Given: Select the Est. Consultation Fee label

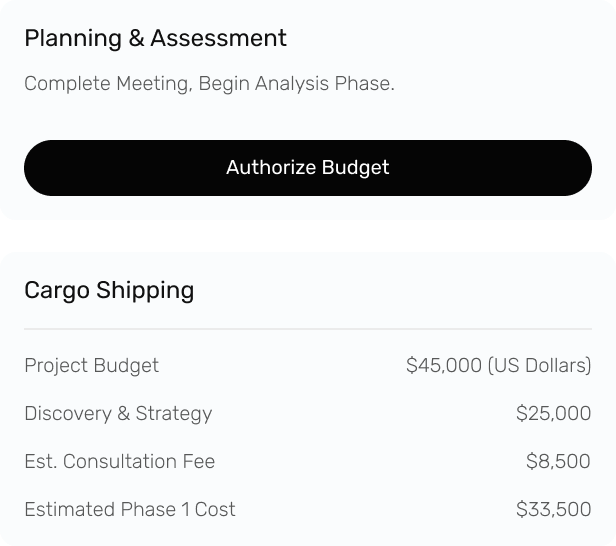Looking at the screenshot, I should coord(119,462).
